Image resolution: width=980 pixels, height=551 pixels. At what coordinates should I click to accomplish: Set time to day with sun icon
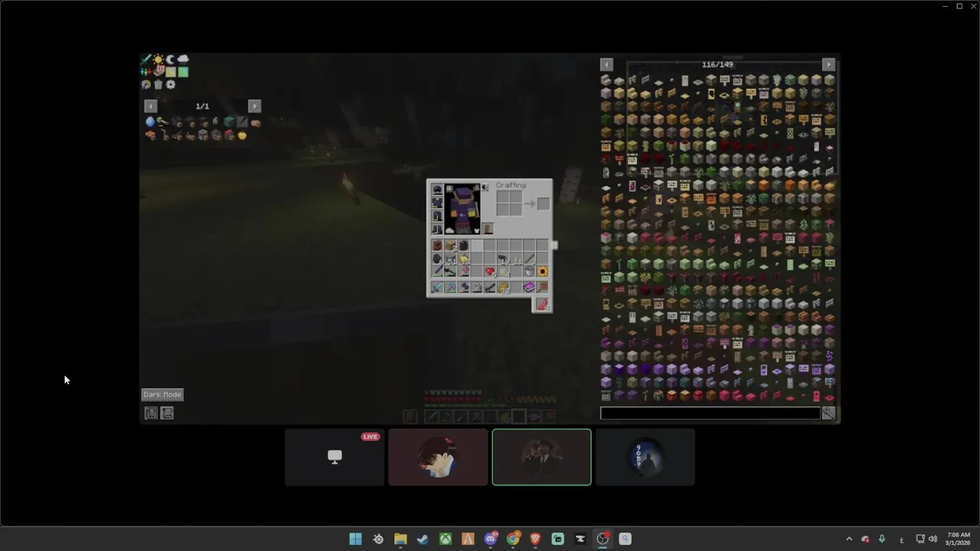tap(158, 60)
